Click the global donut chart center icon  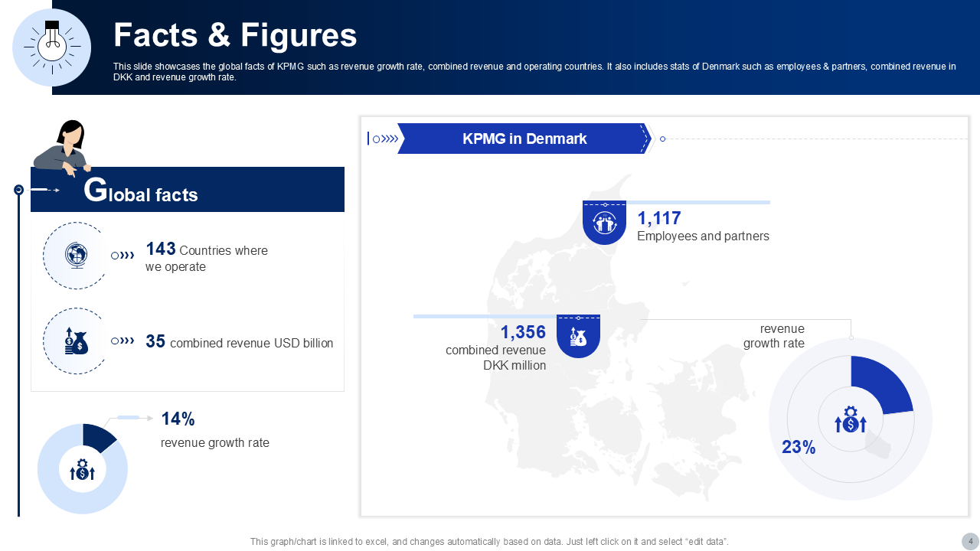point(82,469)
